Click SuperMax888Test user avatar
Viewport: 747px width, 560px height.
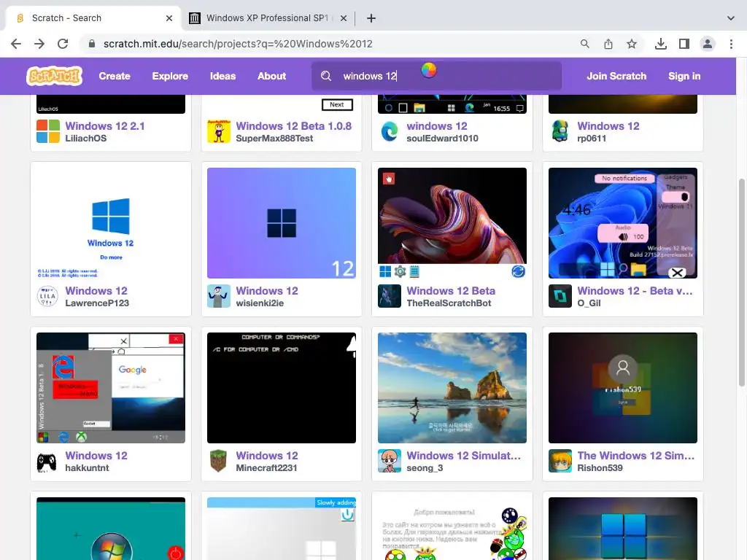point(219,131)
